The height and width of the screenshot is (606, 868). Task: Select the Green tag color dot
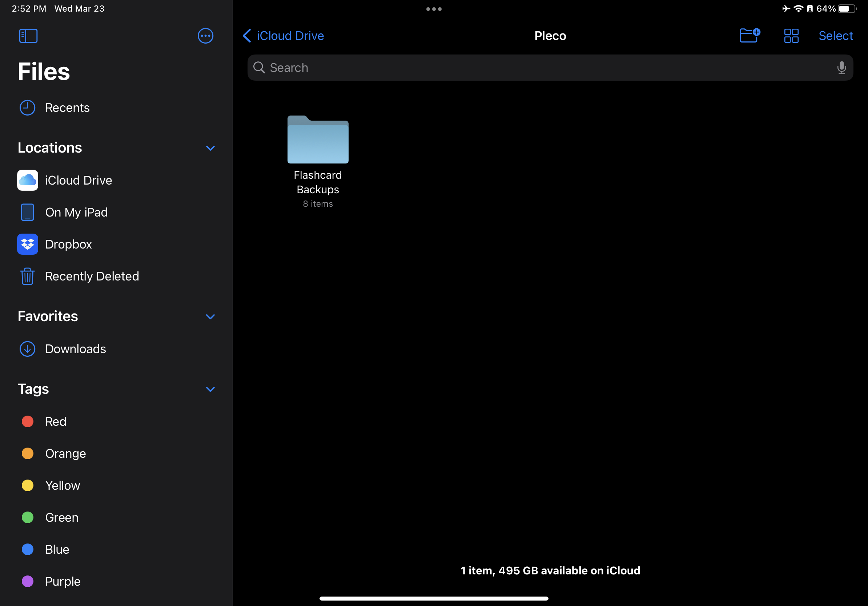[x=28, y=517]
